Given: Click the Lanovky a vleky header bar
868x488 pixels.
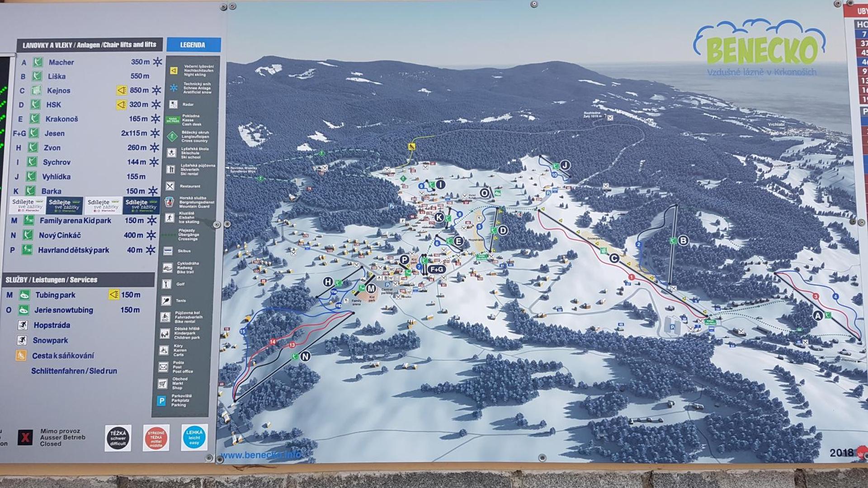Looking at the screenshot, I should [x=90, y=45].
